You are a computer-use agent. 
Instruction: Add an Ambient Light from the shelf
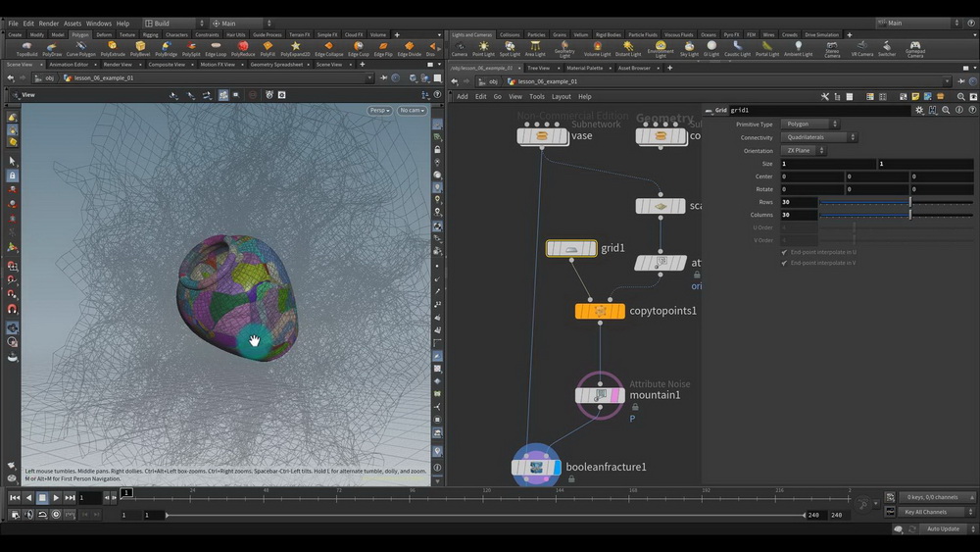point(798,49)
